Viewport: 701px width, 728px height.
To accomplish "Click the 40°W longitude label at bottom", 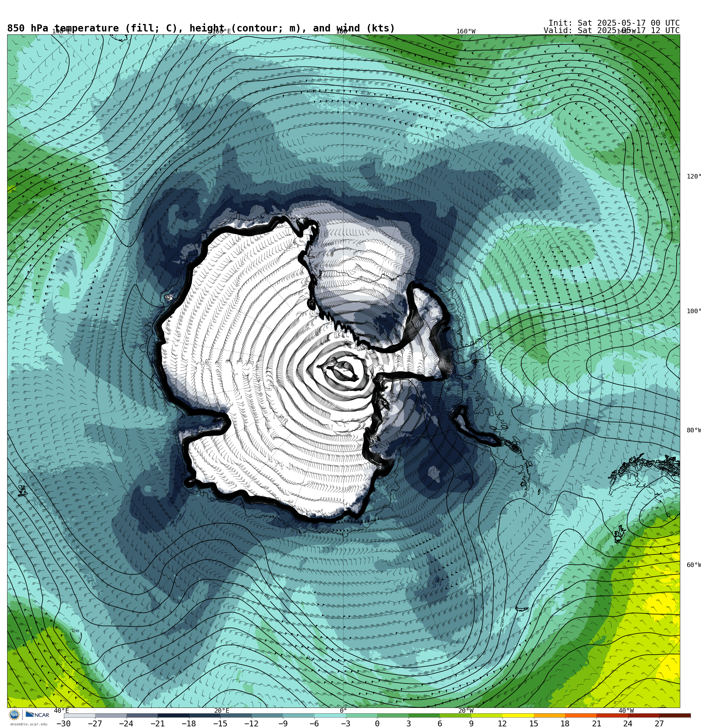I will click(626, 710).
